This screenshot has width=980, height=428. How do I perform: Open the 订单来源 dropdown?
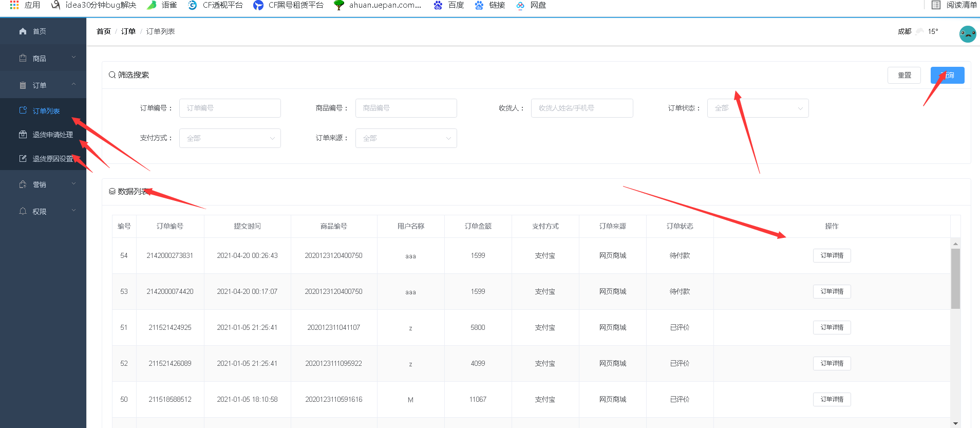[x=406, y=138]
